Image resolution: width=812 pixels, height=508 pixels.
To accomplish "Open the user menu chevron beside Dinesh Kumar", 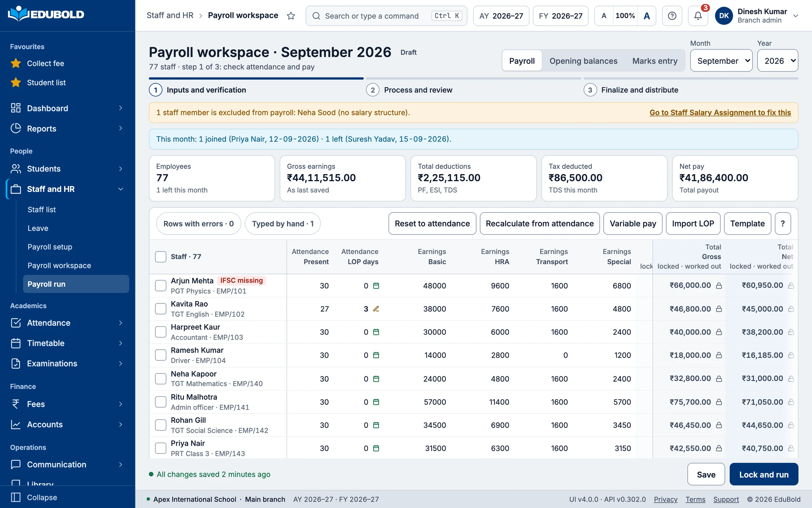I will click(796, 16).
